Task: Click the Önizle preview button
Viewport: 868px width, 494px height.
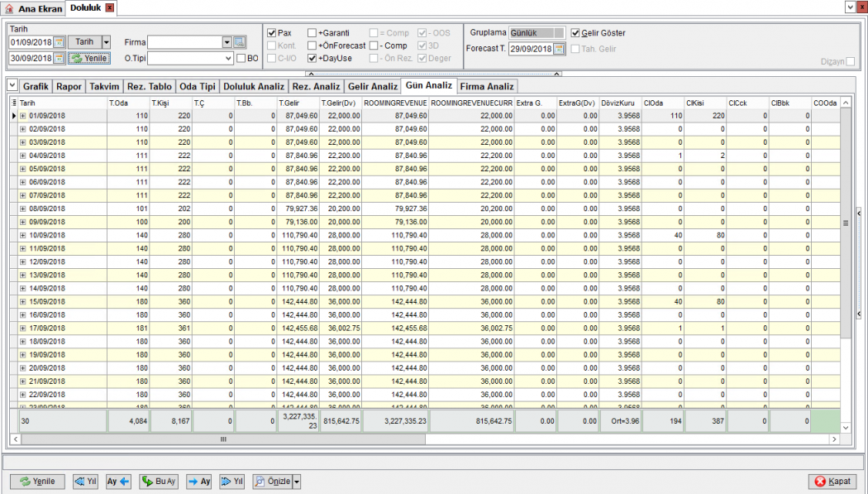Action: coord(272,482)
